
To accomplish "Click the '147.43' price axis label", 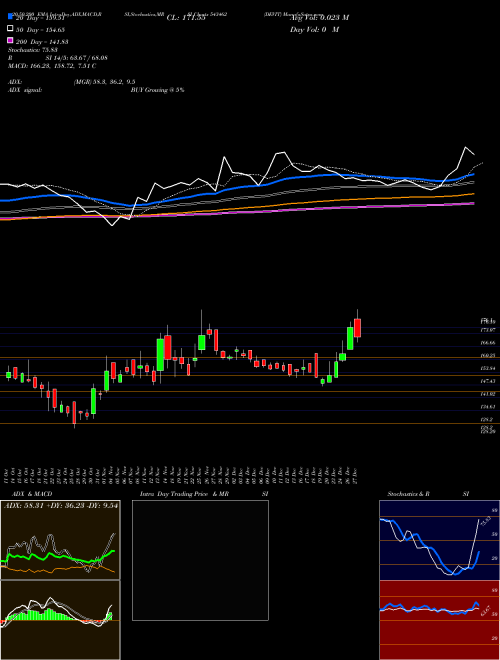I will point(488,381).
